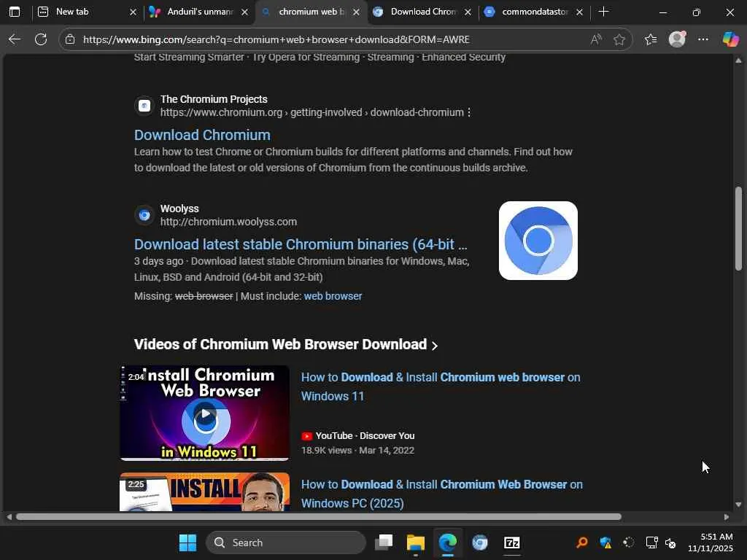Image resolution: width=747 pixels, height=560 pixels.
Task: Click the scroll up arrow
Action: tap(738, 61)
